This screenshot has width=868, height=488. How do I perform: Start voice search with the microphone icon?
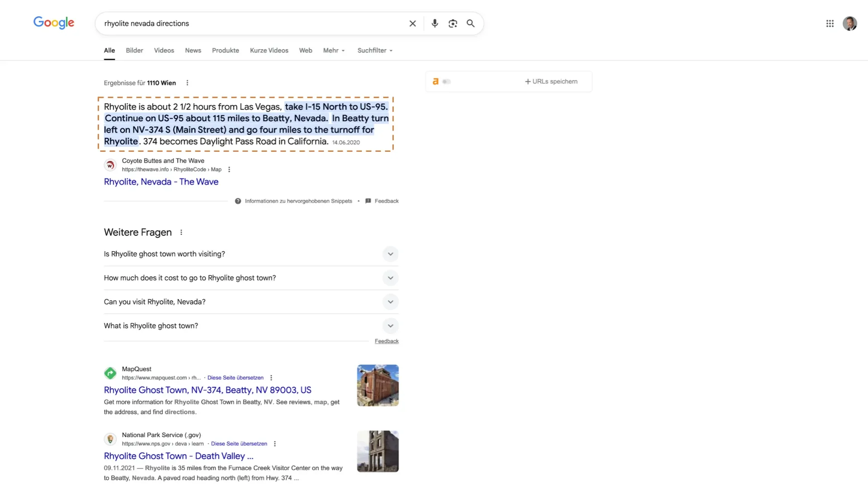point(434,23)
